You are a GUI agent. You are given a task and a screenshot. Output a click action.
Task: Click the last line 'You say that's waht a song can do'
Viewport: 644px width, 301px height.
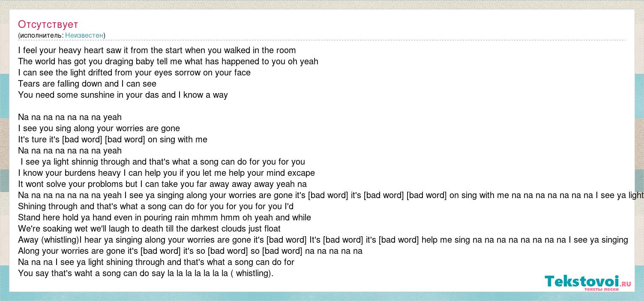[146, 274]
